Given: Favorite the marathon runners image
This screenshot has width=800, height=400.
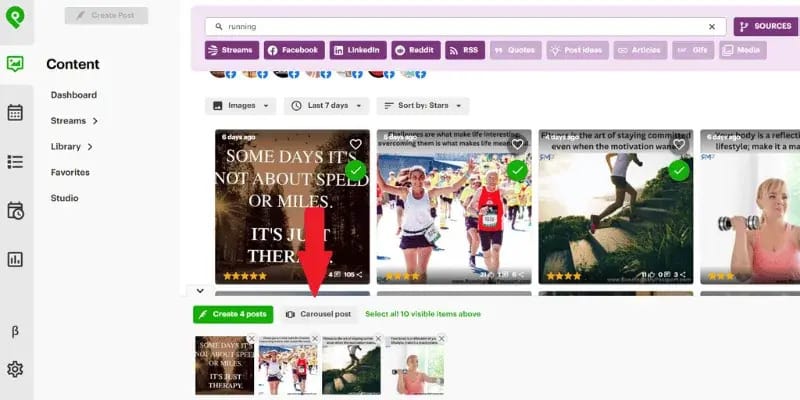Looking at the screenshot, I should point(517,144).
